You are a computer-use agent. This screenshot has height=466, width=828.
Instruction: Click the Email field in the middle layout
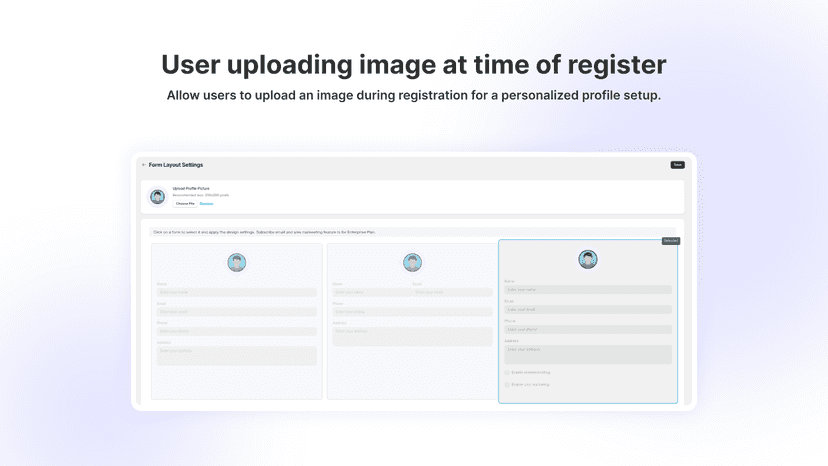tap(452, 292)
